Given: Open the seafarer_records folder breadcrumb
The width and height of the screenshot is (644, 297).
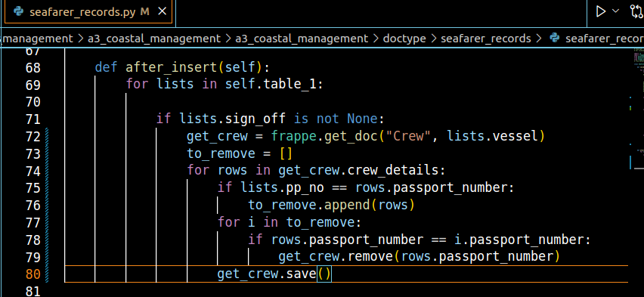Looking at the screenshot, I should point(486,39).
